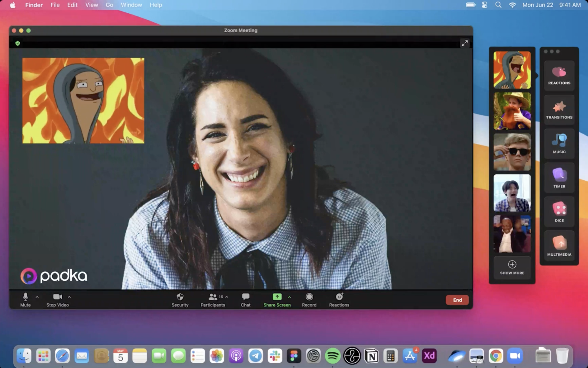Open the Chat panel
588x368 pixels.
245,300
